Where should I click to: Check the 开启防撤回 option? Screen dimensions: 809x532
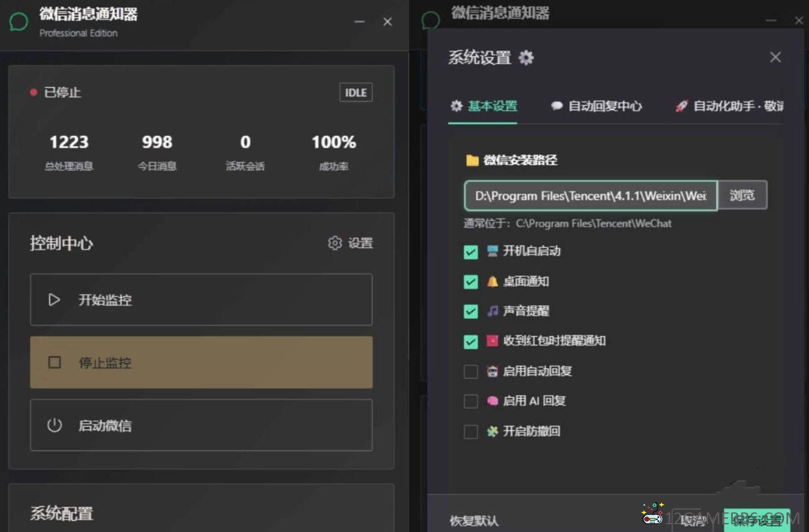[x=470, y=432]
